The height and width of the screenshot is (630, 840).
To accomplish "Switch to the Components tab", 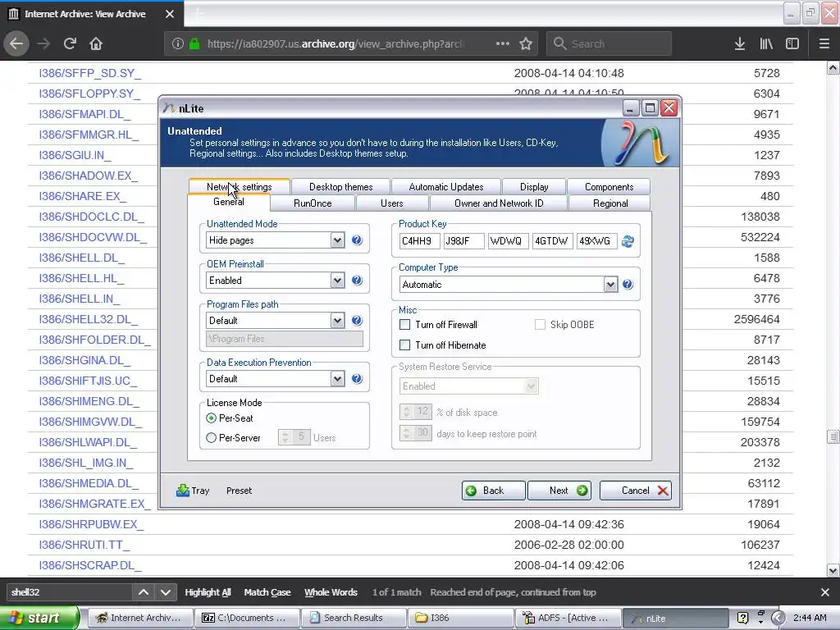I will coord(609,186).
